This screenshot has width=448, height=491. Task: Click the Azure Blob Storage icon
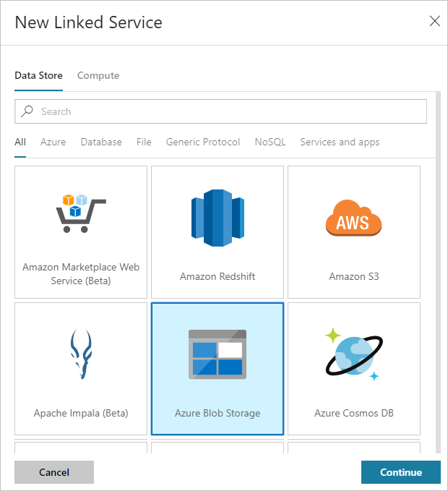pyautogui.click(x=217, y=354)
